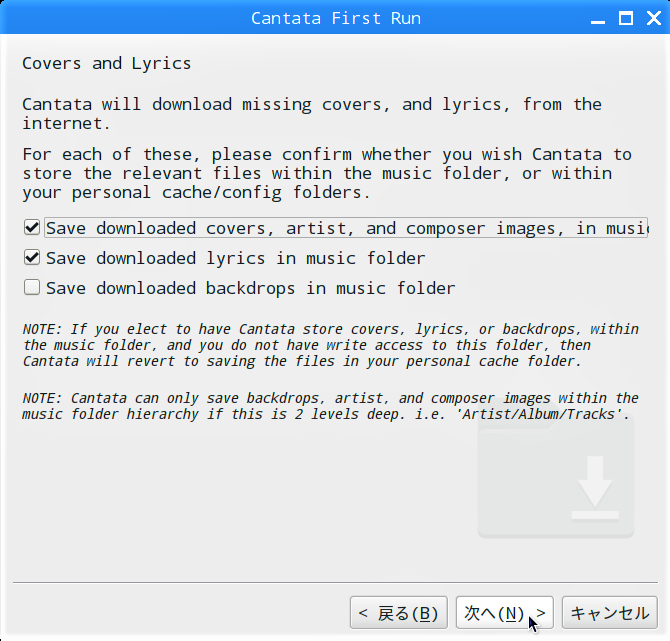Click the Cantata First Run title bar
This screenshot has height=641, width=670.
336,18
